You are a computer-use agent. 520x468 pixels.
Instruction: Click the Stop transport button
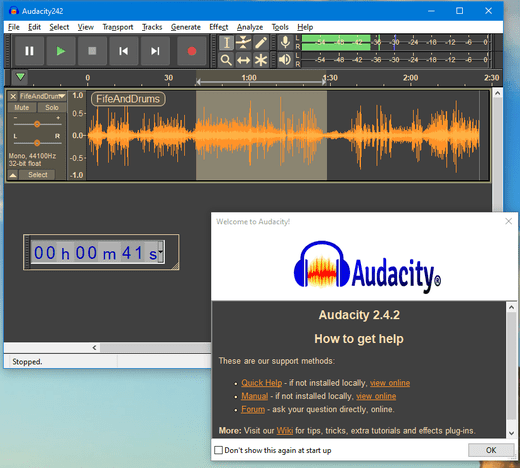coord(92,51)
